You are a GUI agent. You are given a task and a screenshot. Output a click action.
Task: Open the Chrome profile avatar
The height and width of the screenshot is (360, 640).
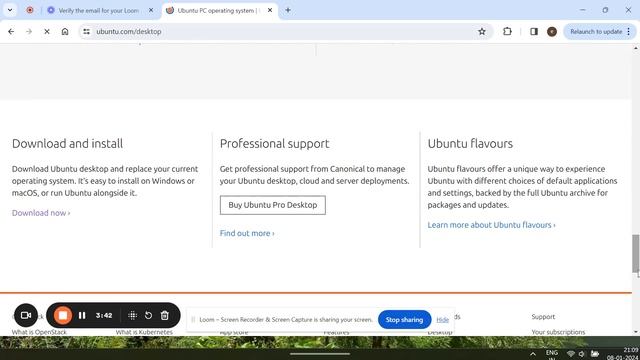[x=552, y=31]
